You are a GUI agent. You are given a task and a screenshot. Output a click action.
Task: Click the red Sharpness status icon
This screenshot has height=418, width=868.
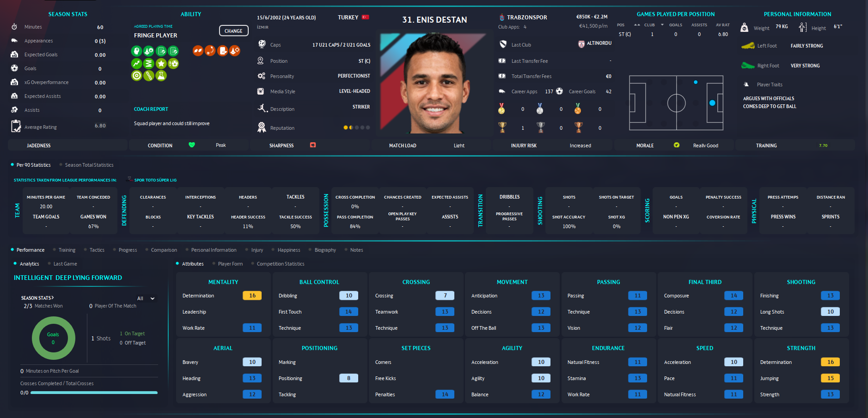313,145
